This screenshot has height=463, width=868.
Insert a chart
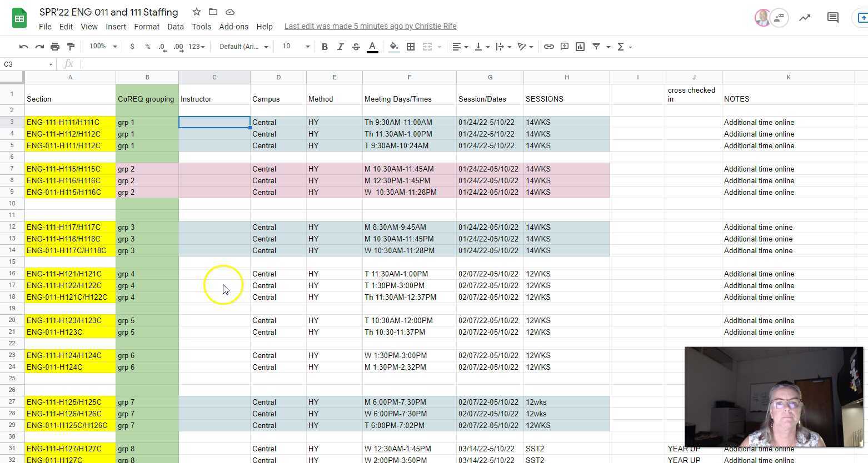point(580,46)
